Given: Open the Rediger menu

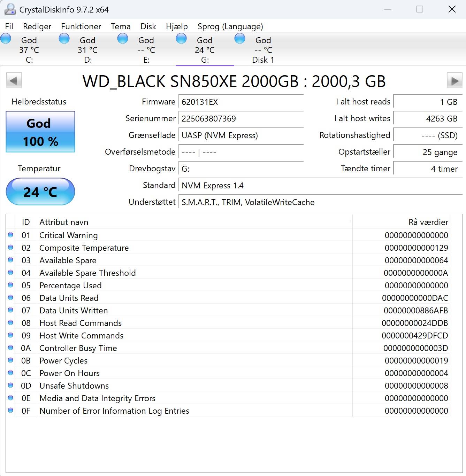Looking at the screenshot, I should [37, 26].
